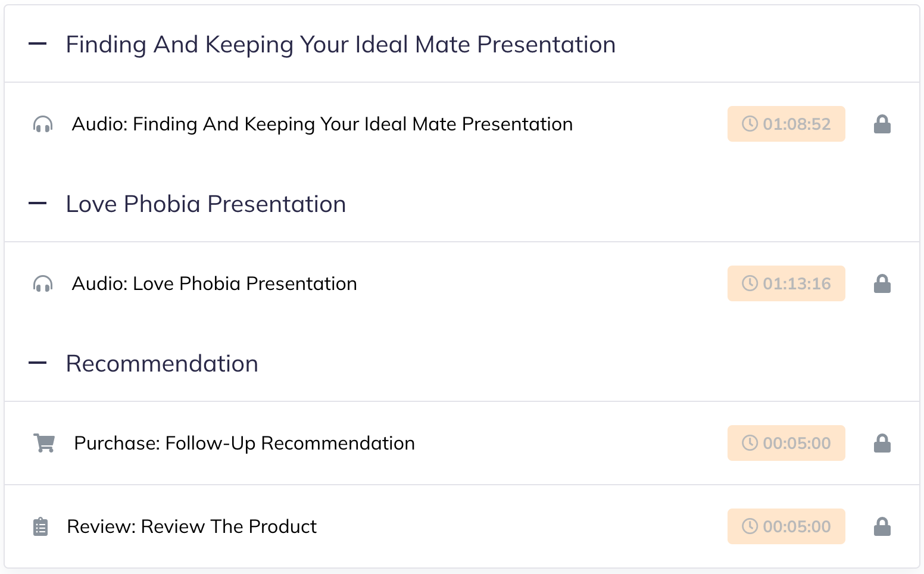
Task: Click the shopping cart Purchase icon
Action: click(x=44, y=443)
